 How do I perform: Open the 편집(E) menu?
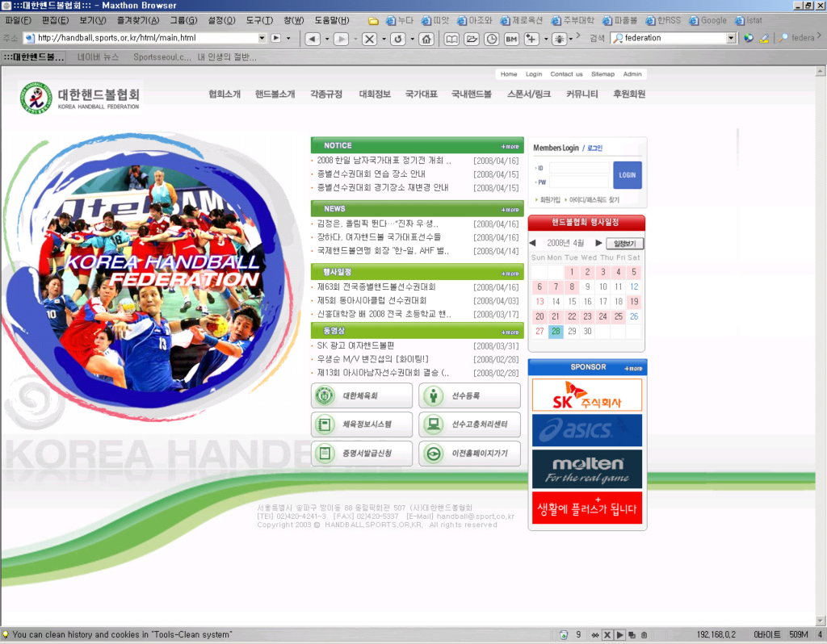pos(56,20)
